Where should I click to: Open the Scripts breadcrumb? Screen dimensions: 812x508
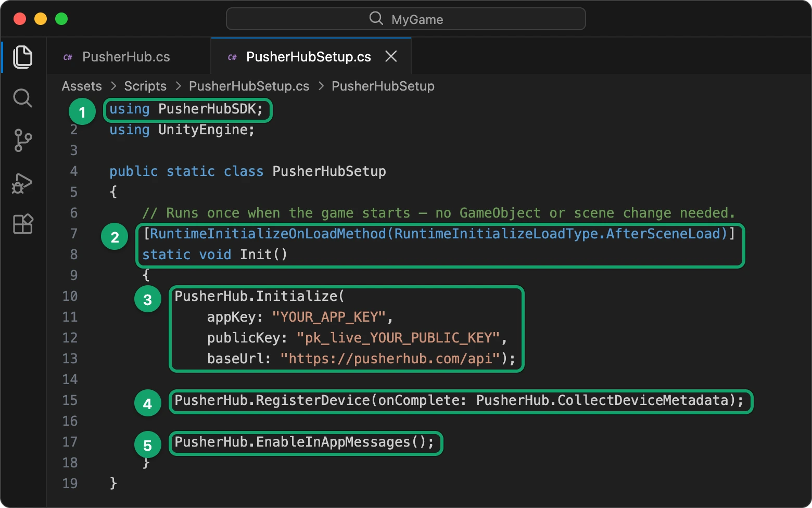coord(145,86)
